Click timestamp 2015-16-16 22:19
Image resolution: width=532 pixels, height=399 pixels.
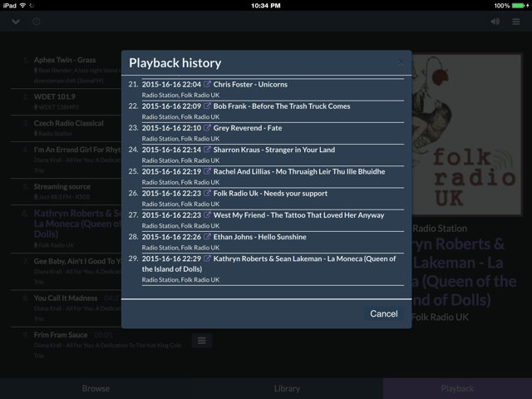pyautogui.click(x=171, y=171)
